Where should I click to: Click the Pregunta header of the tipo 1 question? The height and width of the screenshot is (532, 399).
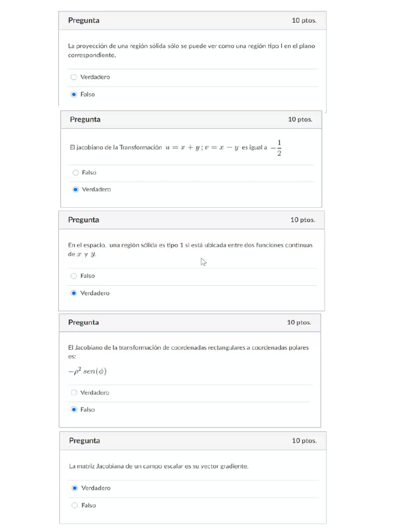point(84,220)
